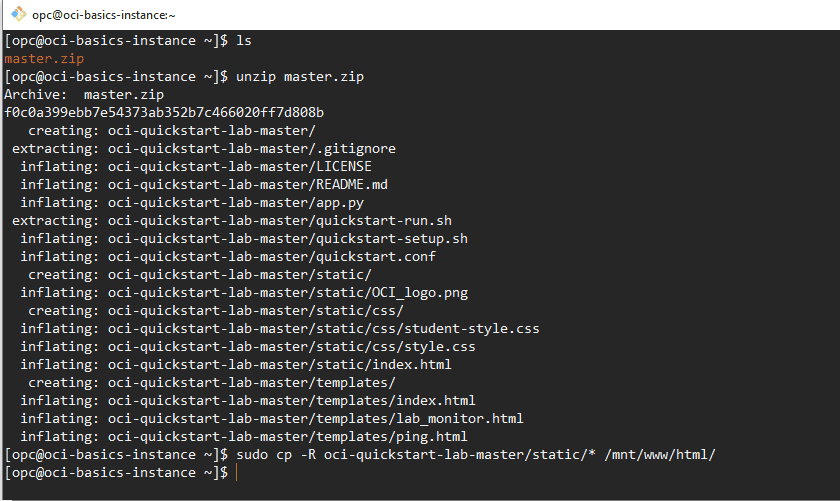Click the LICENSE inflating line
The height and width of the screenshot is (501, 840).
point(196,167)
